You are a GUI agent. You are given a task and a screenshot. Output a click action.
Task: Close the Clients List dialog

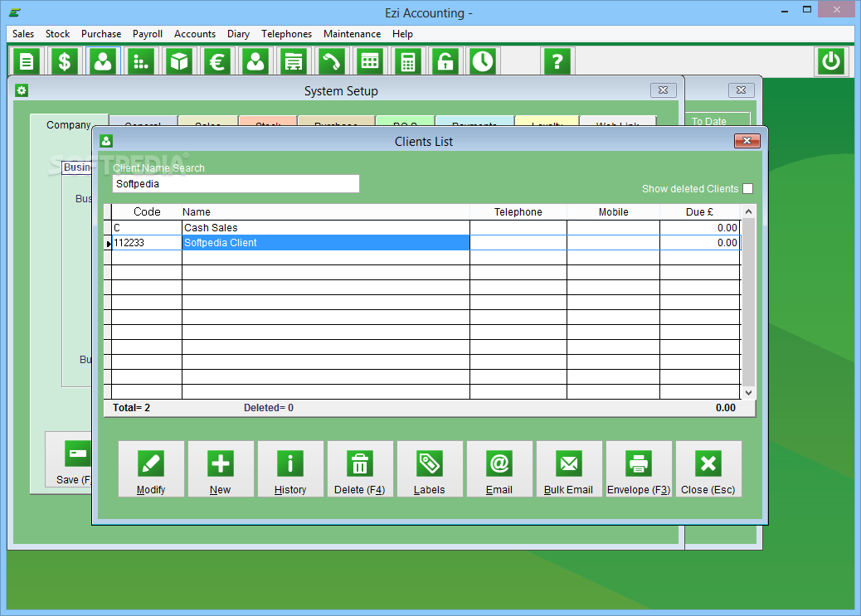point(747,141)
